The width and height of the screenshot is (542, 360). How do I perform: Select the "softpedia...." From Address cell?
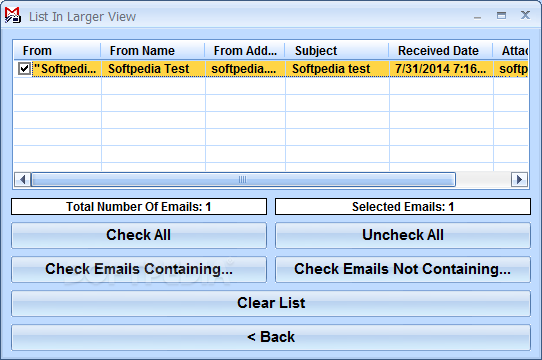coord(245,68)
